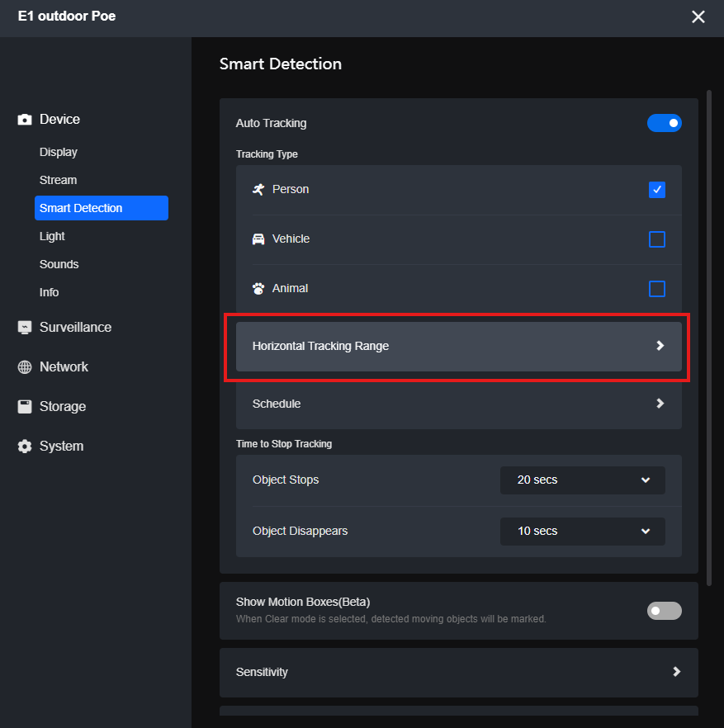724x728 pixels.
Task: Expand the System section label
Action: 61,447
